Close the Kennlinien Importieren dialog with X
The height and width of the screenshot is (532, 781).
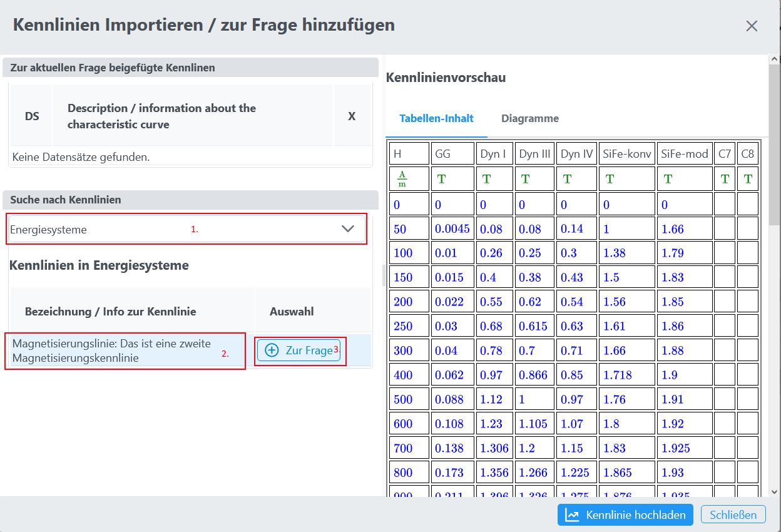[x=752, y=26]
